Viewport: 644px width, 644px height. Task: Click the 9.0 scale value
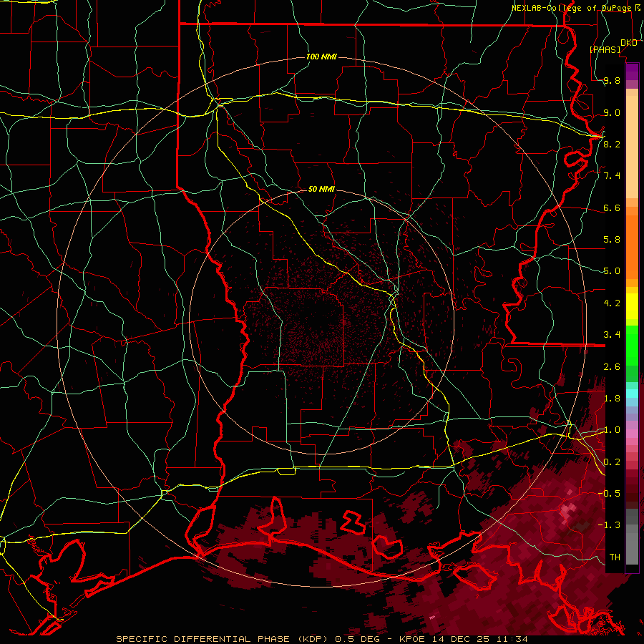[x=612, y=112]
